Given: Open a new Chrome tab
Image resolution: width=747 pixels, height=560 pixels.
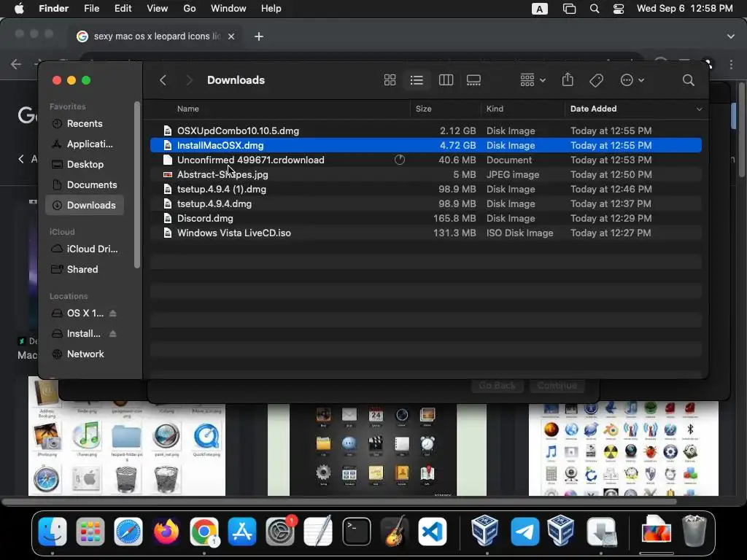Looking at the screenshot, I should [x=259, y=36].
